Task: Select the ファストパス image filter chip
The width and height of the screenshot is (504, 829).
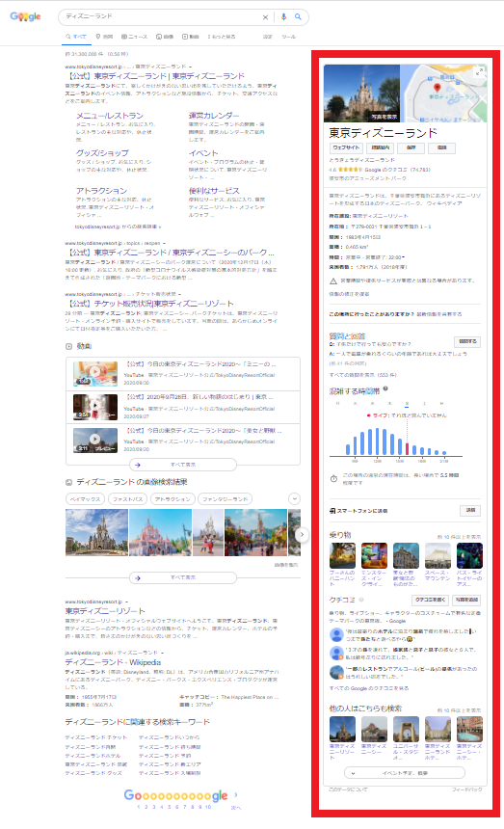Action: (x=127, y=499)
